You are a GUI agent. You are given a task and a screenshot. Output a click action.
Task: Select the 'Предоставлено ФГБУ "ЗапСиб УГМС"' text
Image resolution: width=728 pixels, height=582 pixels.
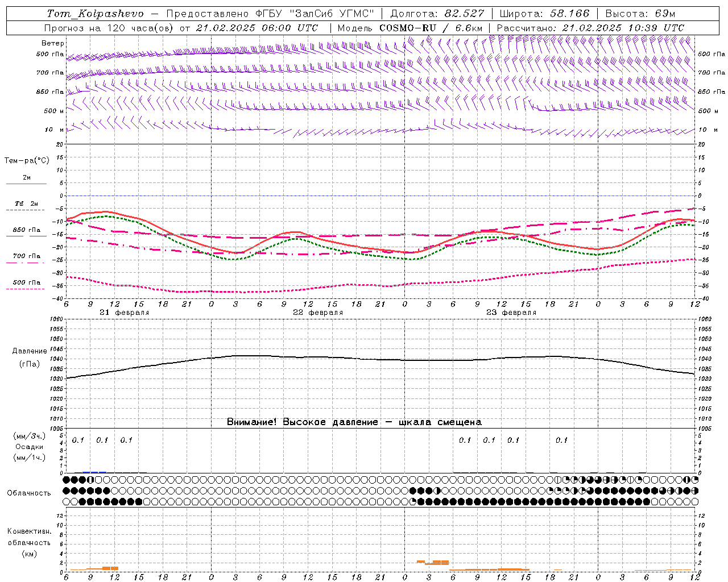click(271, 14)
